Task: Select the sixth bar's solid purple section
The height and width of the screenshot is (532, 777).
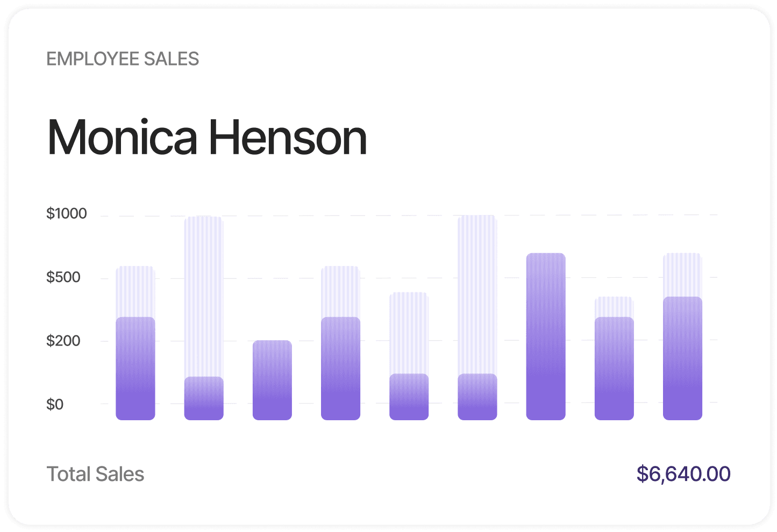Action: tap(477, 397)
